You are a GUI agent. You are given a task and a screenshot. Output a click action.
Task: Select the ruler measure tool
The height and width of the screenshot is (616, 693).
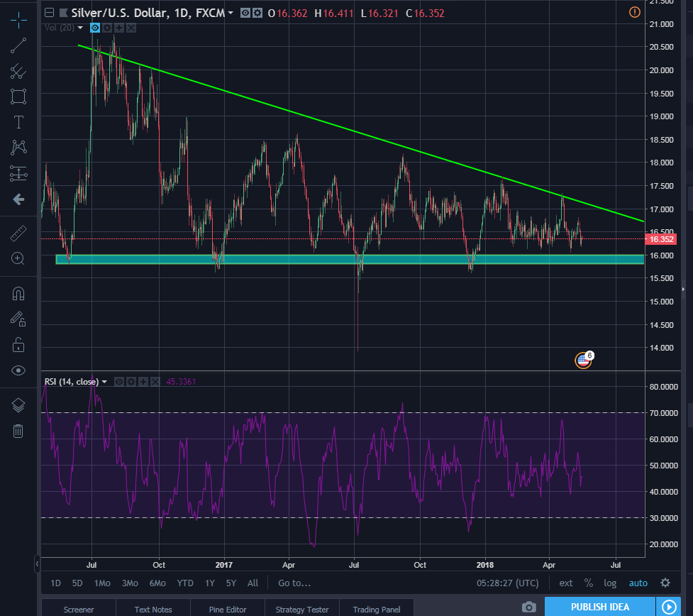pos(18,233)
